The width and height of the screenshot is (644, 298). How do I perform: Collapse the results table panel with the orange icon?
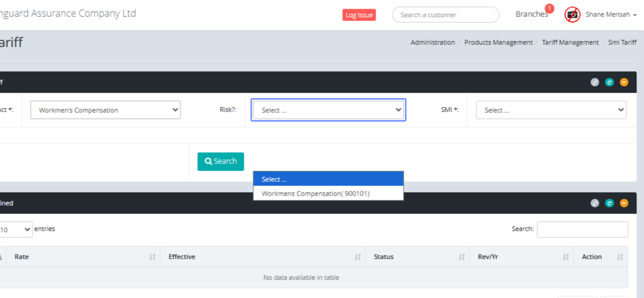point(624,203)
